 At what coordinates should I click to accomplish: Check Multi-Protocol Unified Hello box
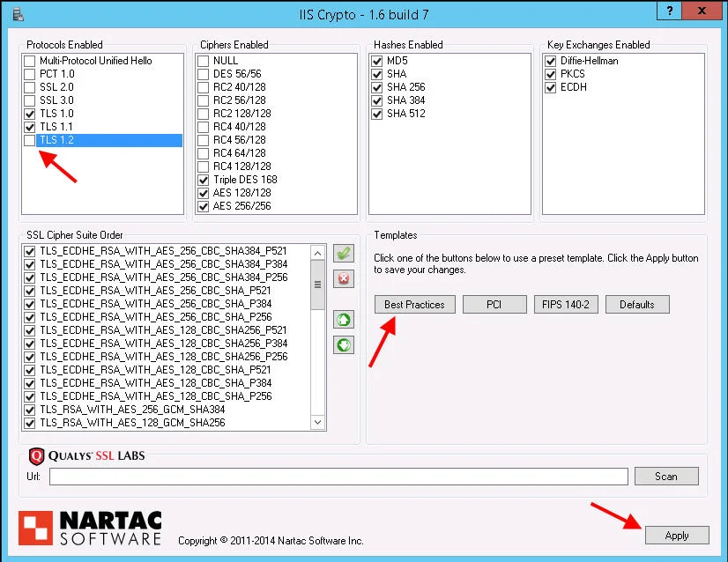click(x=30, y=61)
